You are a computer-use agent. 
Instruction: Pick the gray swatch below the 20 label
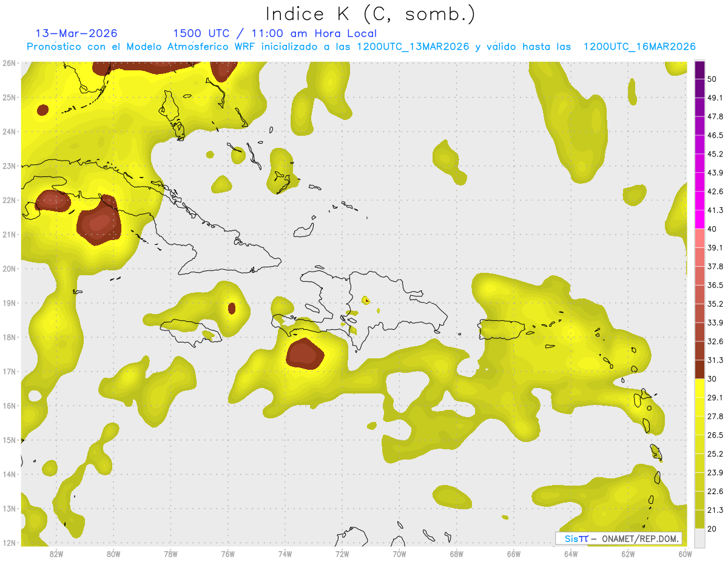[x=699, y=538]
